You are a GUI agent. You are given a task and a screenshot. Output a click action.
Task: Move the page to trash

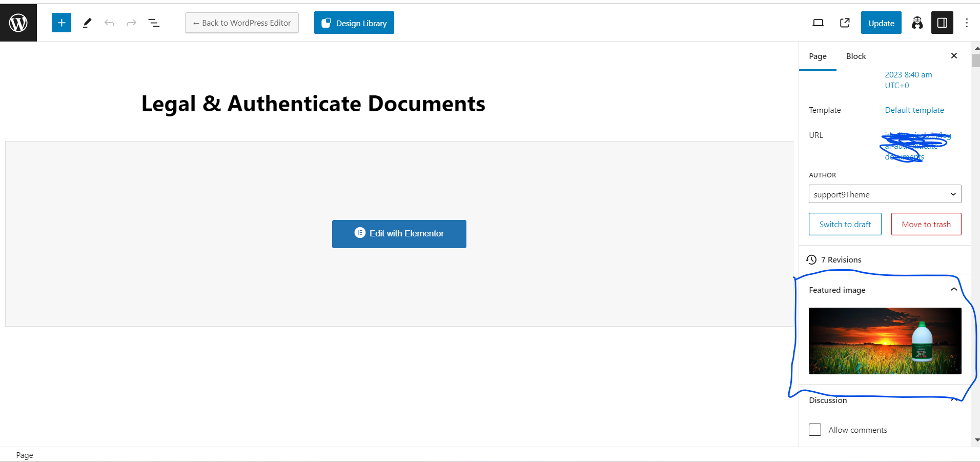click(926, 224)
